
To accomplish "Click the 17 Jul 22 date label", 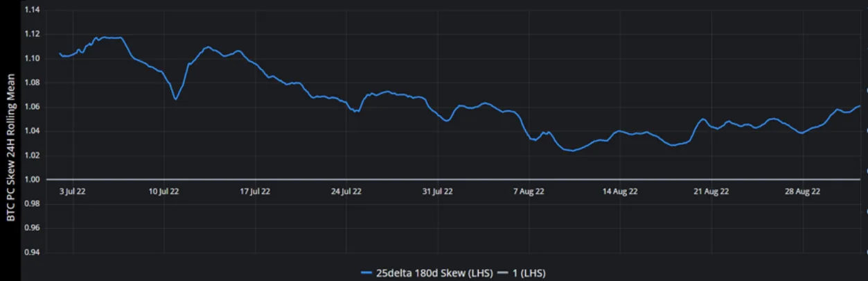I will [x=254, y=192].
